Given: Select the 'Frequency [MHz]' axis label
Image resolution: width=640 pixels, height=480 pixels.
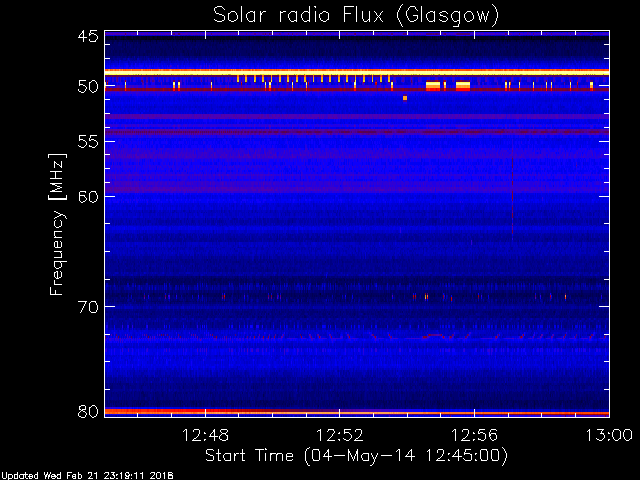Looking at the screenshot, I should point(57,224).
